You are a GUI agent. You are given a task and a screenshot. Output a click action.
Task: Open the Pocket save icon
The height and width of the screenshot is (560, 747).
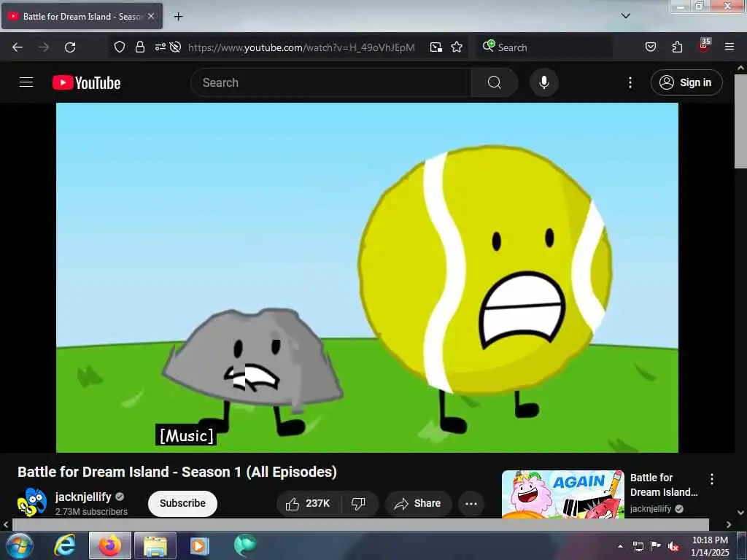651,47
